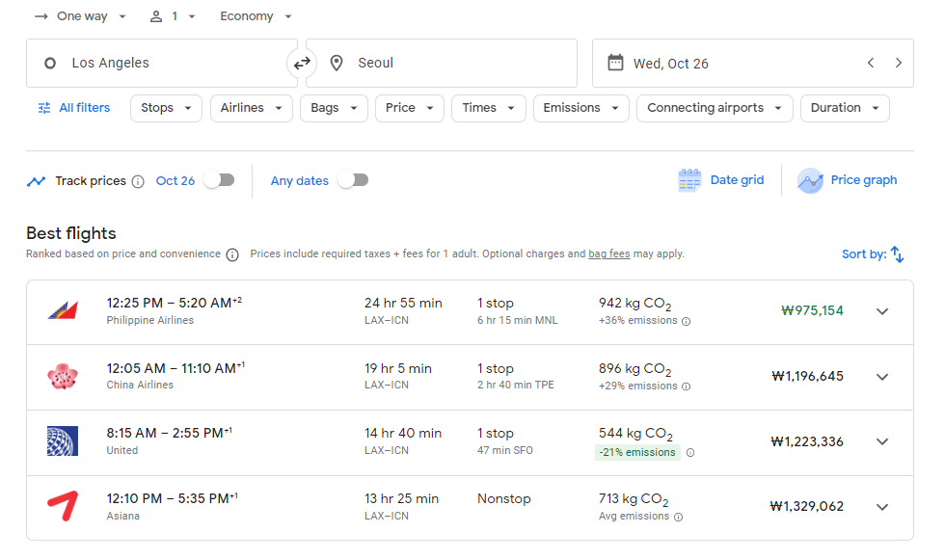Viewport: 944px width, 560px height.
Task: Open the bag fees link
Action: pyautogui.click(x=608, y=254)
